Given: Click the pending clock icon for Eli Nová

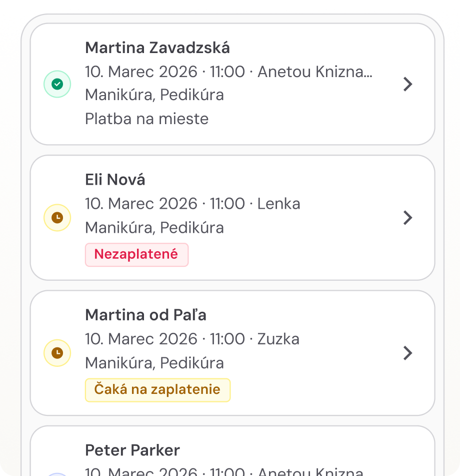Looking at the screenshot, I should click(x=57, y=218).
